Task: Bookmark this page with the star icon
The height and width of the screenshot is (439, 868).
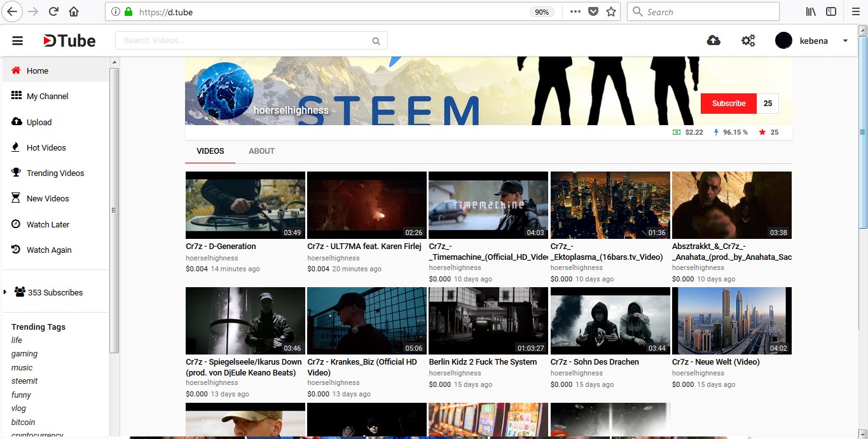Action: (x=611, y=11)
